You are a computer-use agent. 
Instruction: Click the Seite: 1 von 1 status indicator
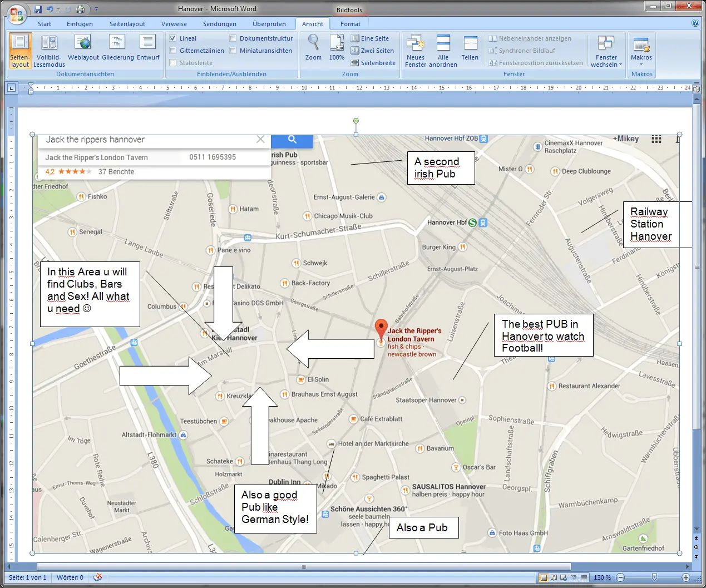pyautogui.click(x=28, y=577)
